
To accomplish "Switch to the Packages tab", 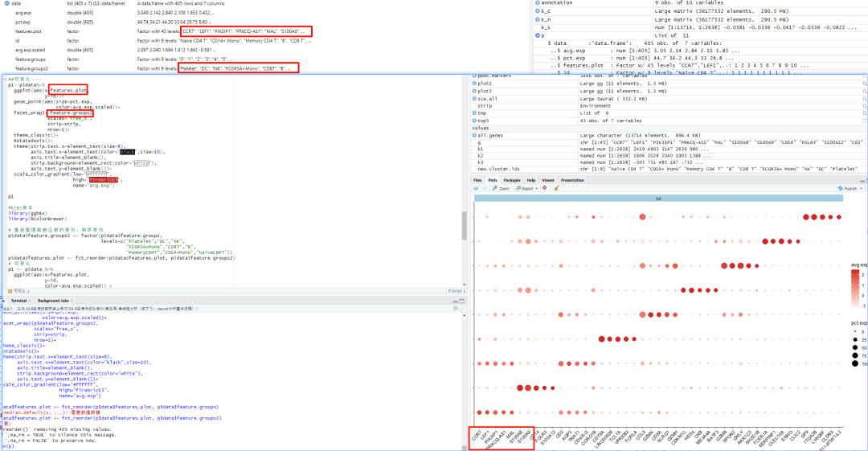I will tap(511, 180).
